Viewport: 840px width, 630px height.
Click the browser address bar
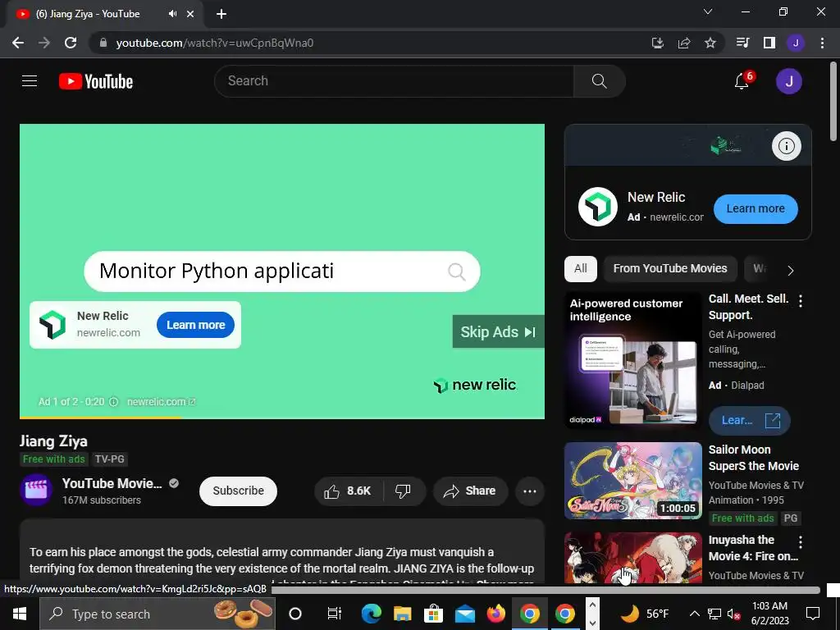pos(370,43)
